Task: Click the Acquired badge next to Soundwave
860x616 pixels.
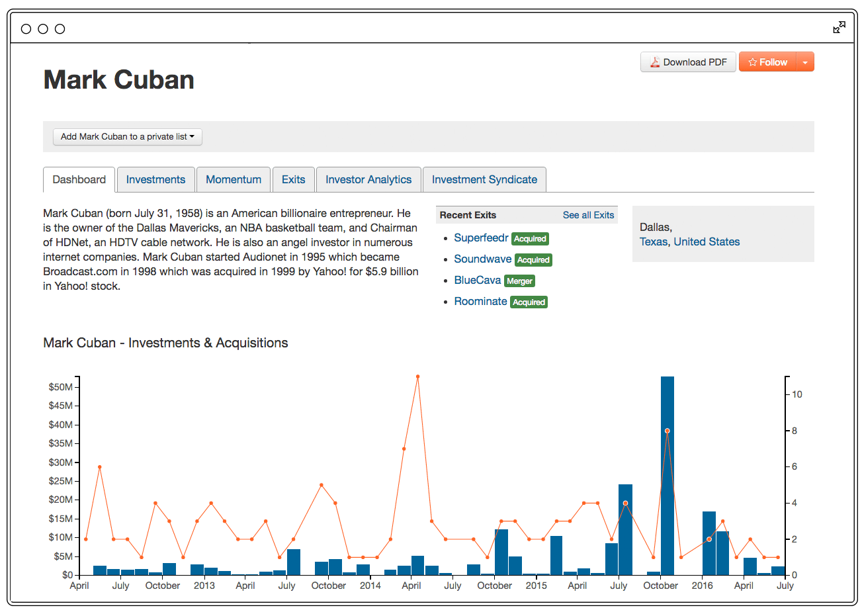Action: pos(533,260)
